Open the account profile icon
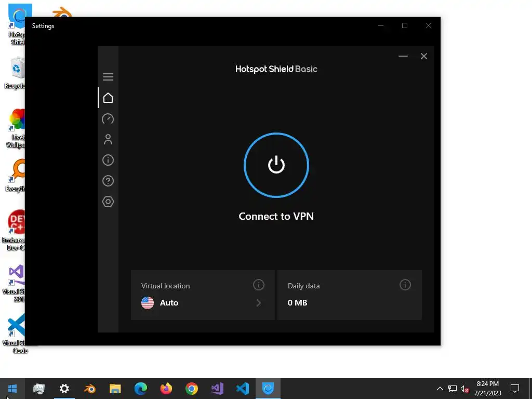Viewport: 532px width, 399px height. point(108,139)
